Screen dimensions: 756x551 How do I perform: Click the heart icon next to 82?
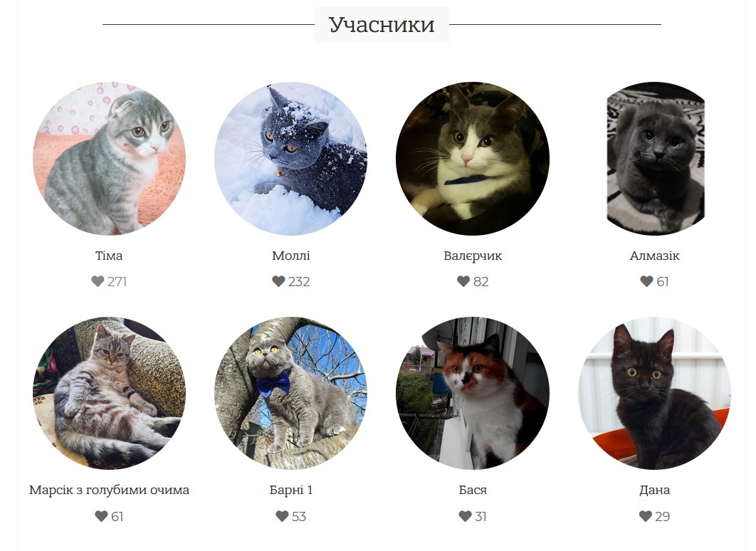[463, 281]
